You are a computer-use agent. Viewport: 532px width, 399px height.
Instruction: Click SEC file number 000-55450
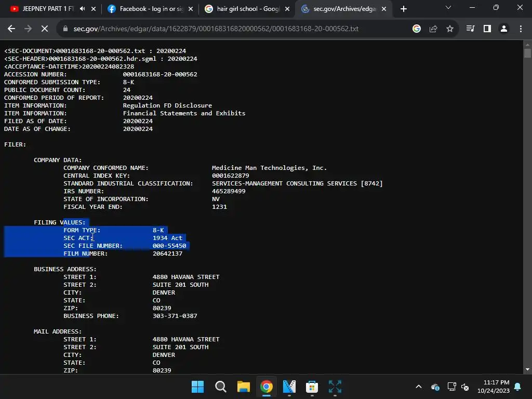coord(169,246)
